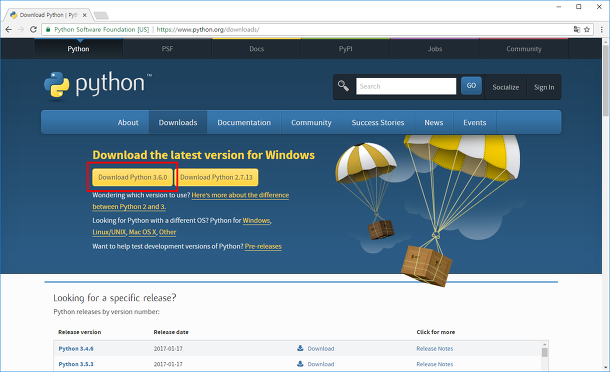This screenshot has height=372, width=610.
Task: Open the PSF top navigation tab
Action: (167, 49)
